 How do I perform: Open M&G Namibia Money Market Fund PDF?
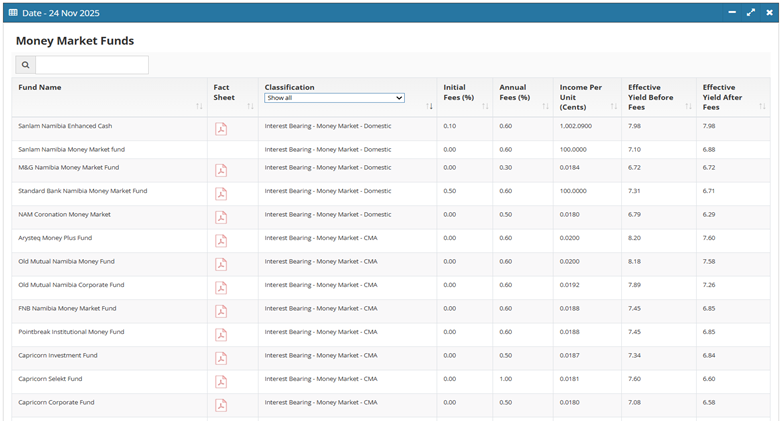221,170
